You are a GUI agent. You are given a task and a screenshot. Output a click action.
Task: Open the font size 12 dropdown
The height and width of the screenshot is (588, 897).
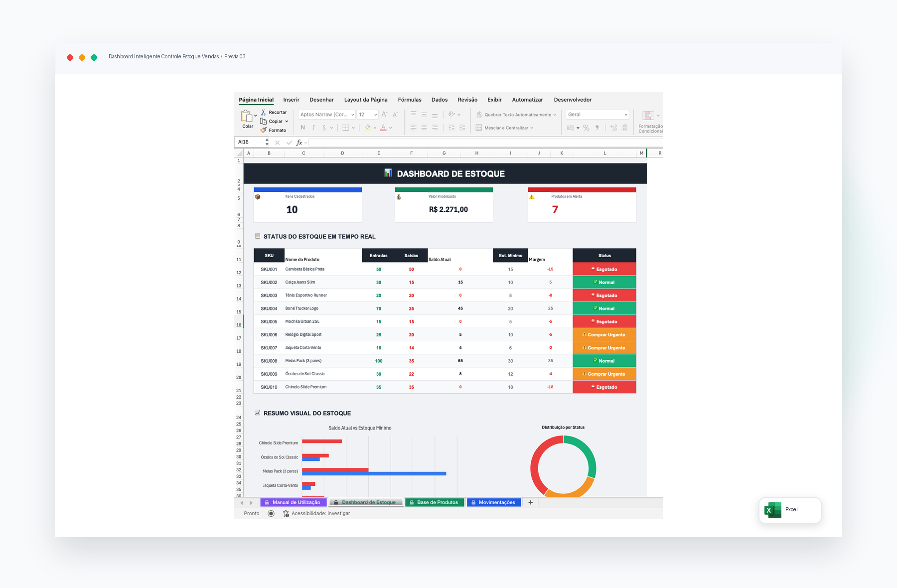[x=375, y=115]
